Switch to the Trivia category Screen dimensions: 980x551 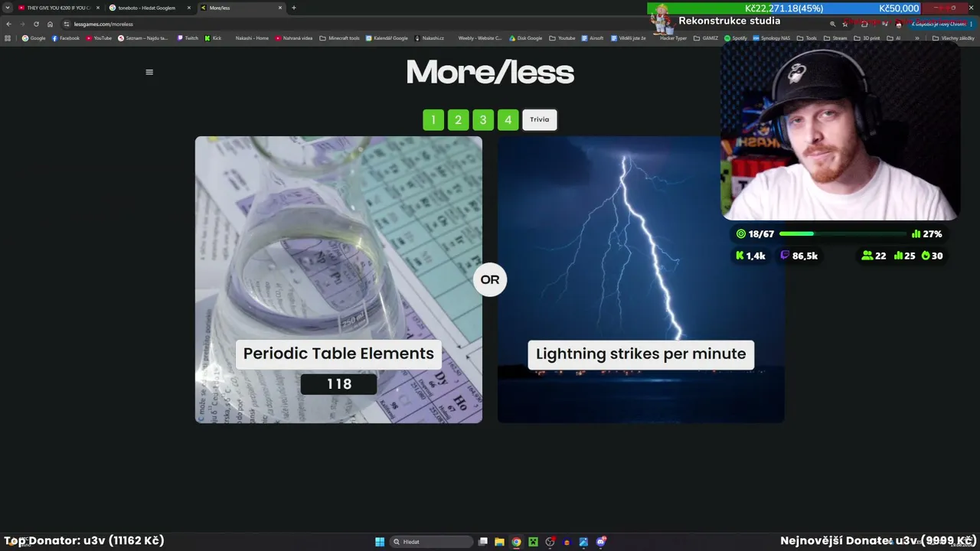(x=540, y=119)
